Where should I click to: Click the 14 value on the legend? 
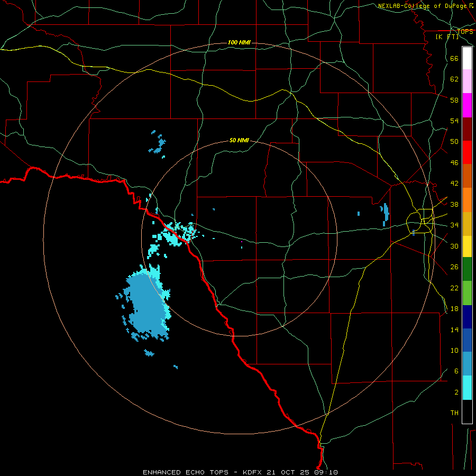454,329
